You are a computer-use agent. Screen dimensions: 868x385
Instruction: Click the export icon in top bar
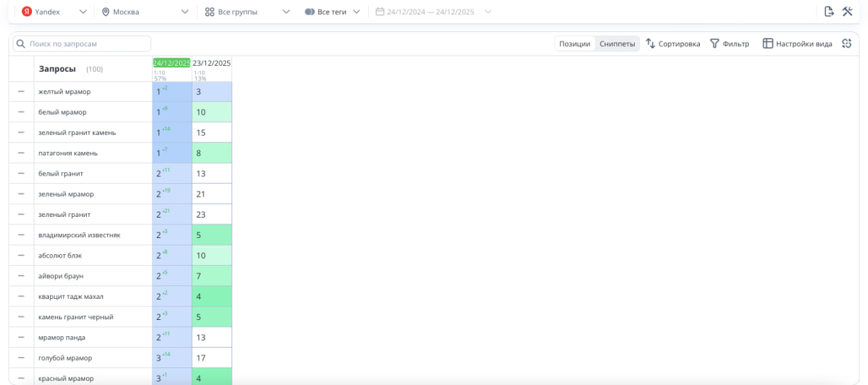(x=829, y=12)
